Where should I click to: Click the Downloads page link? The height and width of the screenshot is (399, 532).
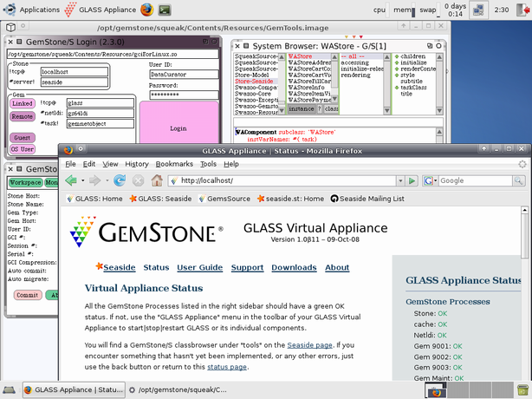[294, 267]
